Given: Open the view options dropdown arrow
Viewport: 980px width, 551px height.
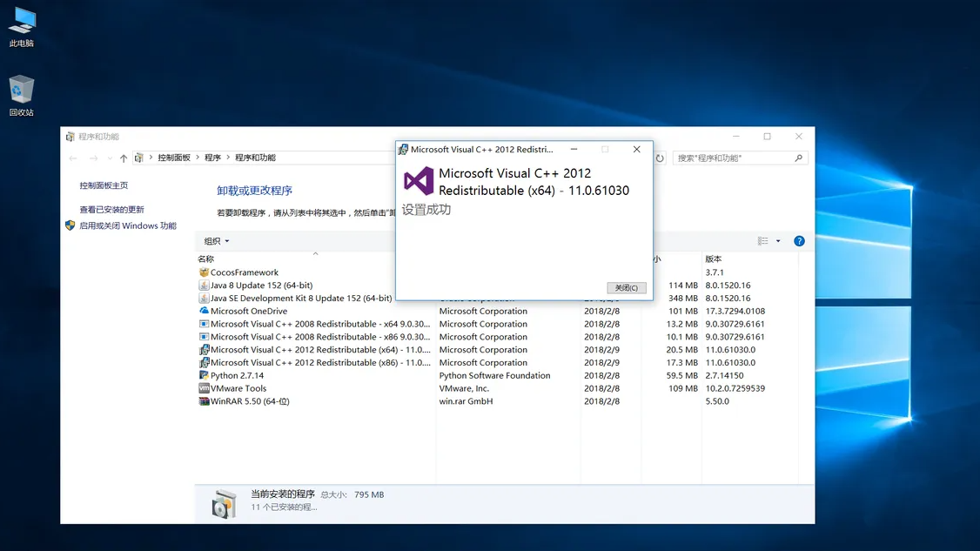Looking at the screenshot, I should pos(778,241).
